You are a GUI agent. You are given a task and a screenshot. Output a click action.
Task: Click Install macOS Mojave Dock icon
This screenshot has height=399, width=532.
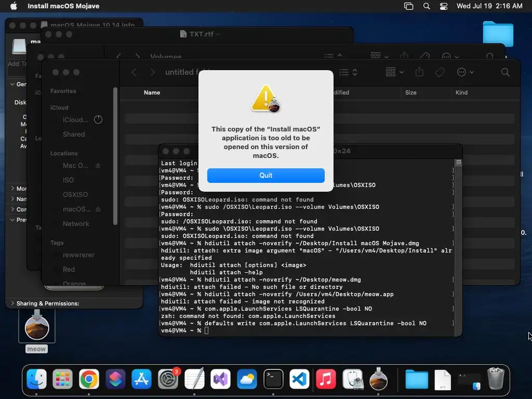[x=379, y=379]
